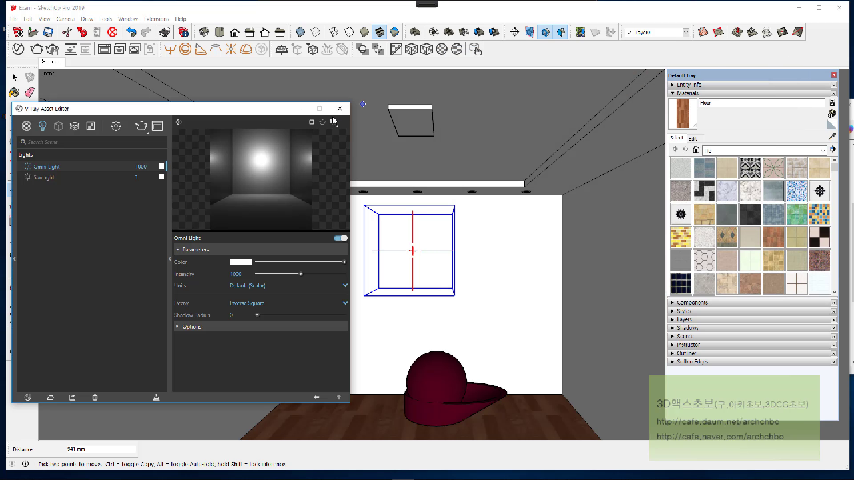Viewport: 854px width, 480px height.
Task: Open the V-Ray Asset Editor toolbar icon
Action: 19,50
